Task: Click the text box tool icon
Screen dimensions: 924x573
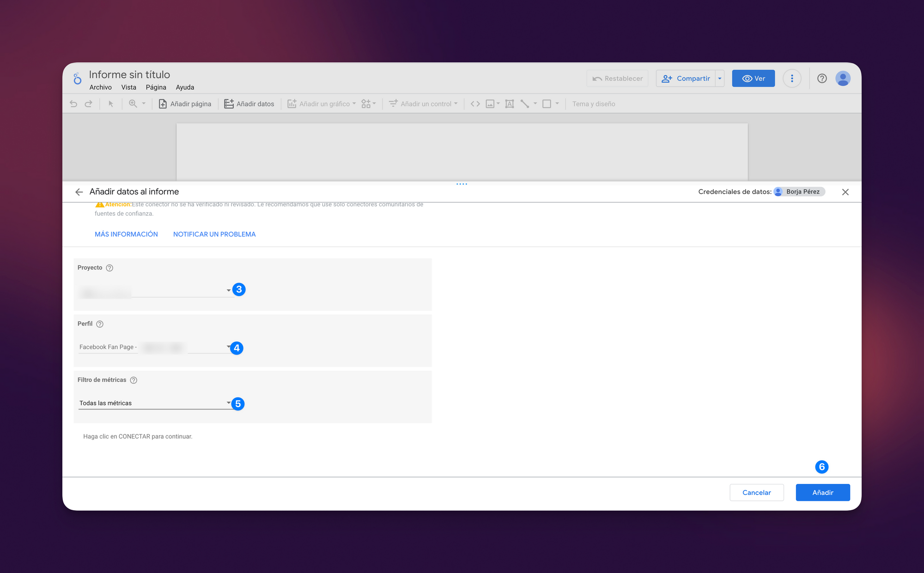Action: pyautogui.click(x=510, y=104)
